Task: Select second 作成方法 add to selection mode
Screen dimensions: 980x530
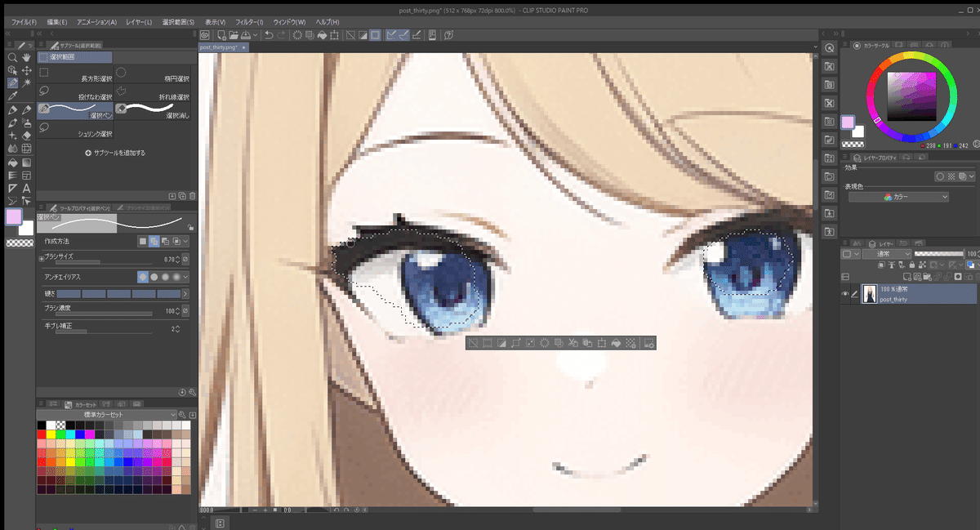Action: (154, 241)
